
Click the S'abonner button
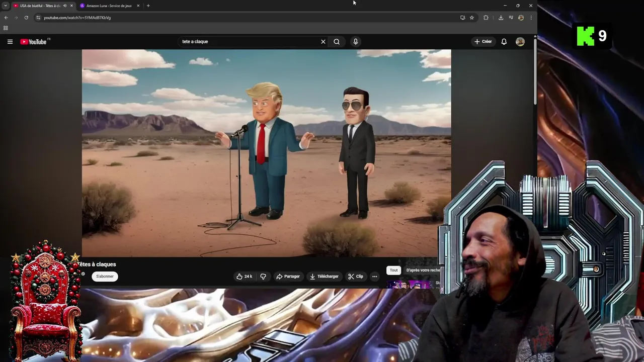tap(105, 277)
